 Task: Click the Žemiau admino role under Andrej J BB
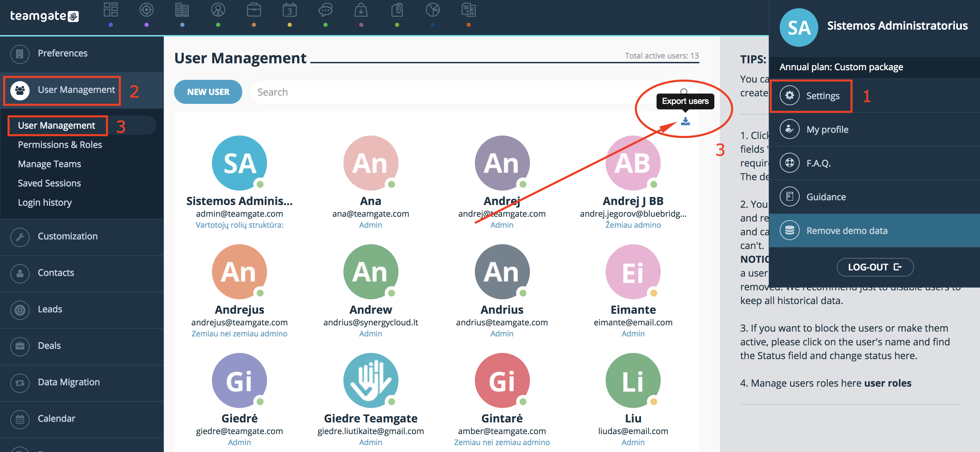pyautogui.click(x=633, y=225)
